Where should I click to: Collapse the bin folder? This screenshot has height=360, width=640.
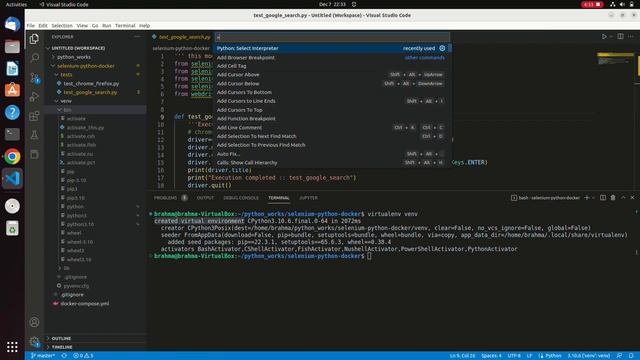[x=67, y=110]
